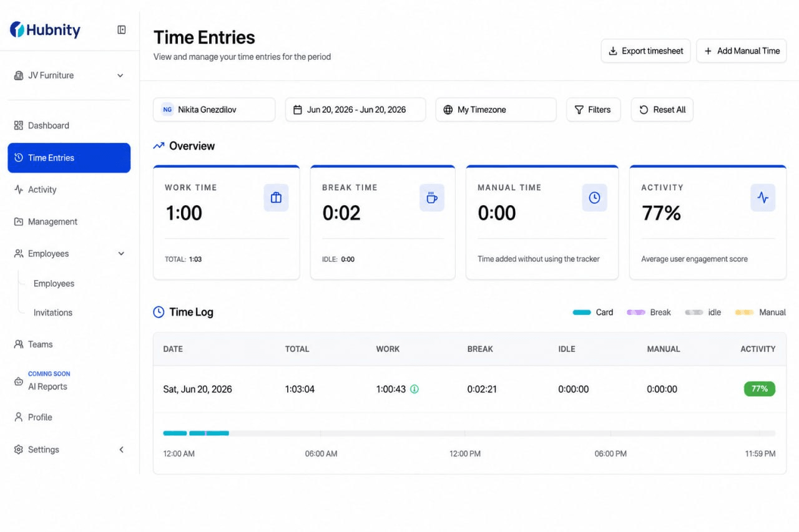This screenshot has height=532, width=799.
Task: Click the Manual Time clock icon
Action: click(594, 198)
